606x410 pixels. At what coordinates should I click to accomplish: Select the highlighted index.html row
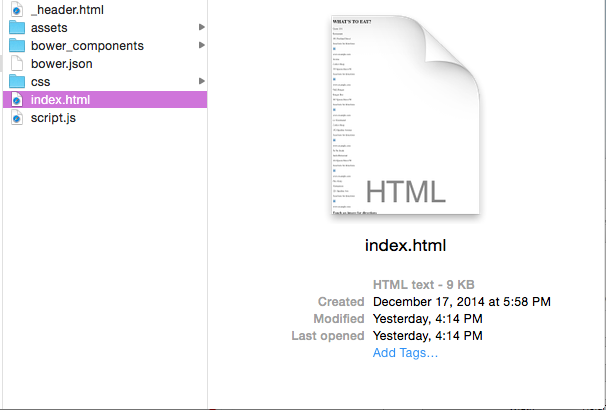coord(105,100)
